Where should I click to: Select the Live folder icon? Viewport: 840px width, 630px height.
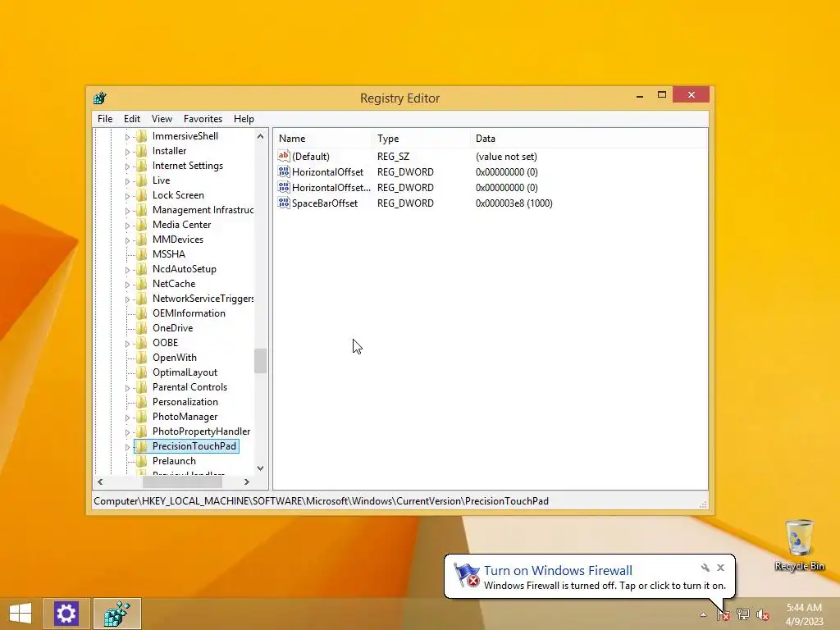pyautogui.click(x=142, y=180)
